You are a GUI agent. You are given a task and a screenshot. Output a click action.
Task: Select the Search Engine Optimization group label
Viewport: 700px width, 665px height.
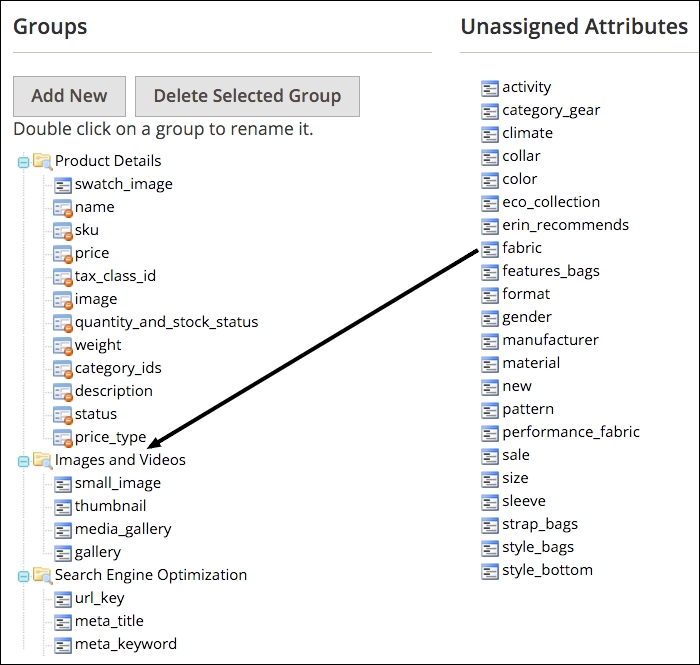[151, 575]
